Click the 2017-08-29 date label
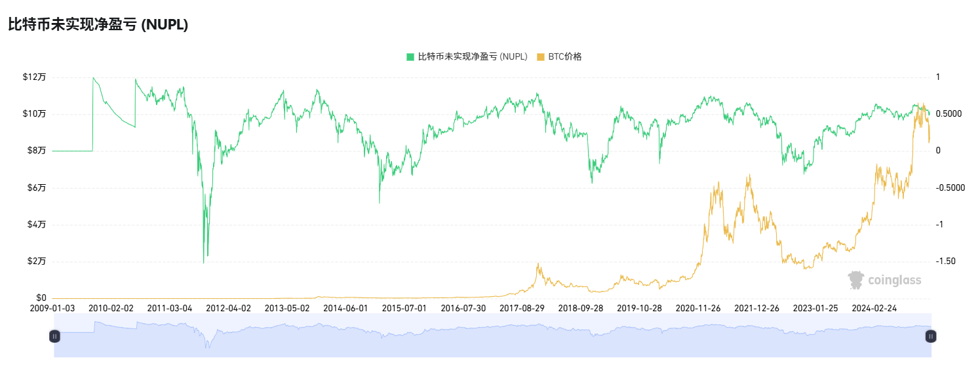The image size is (980, 365). coord(522,308)
